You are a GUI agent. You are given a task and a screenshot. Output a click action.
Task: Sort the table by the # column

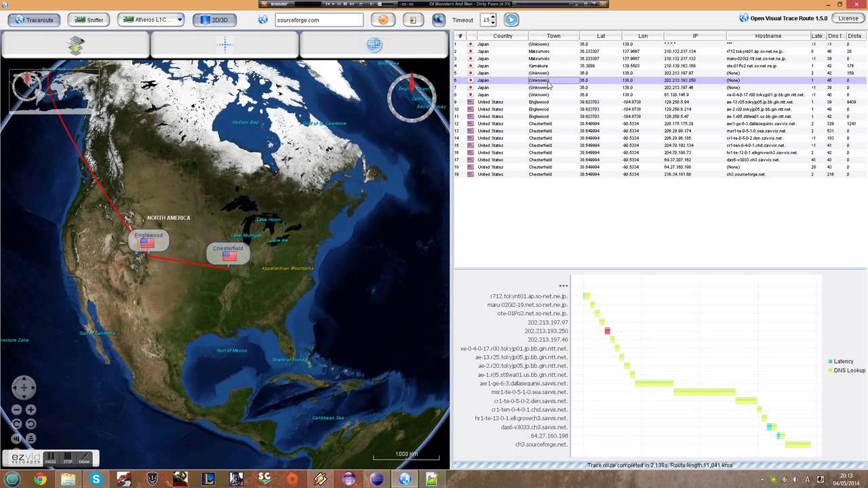[x=460, y=36]
